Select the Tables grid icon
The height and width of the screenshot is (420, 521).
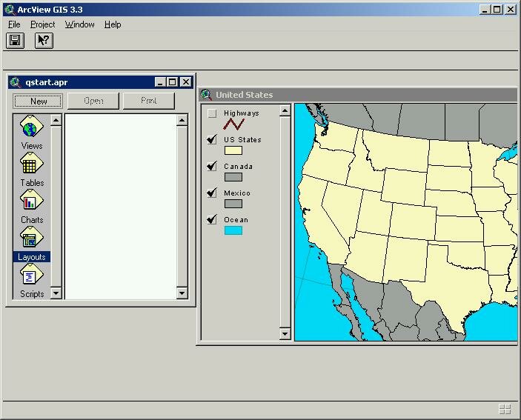(32, 164)
